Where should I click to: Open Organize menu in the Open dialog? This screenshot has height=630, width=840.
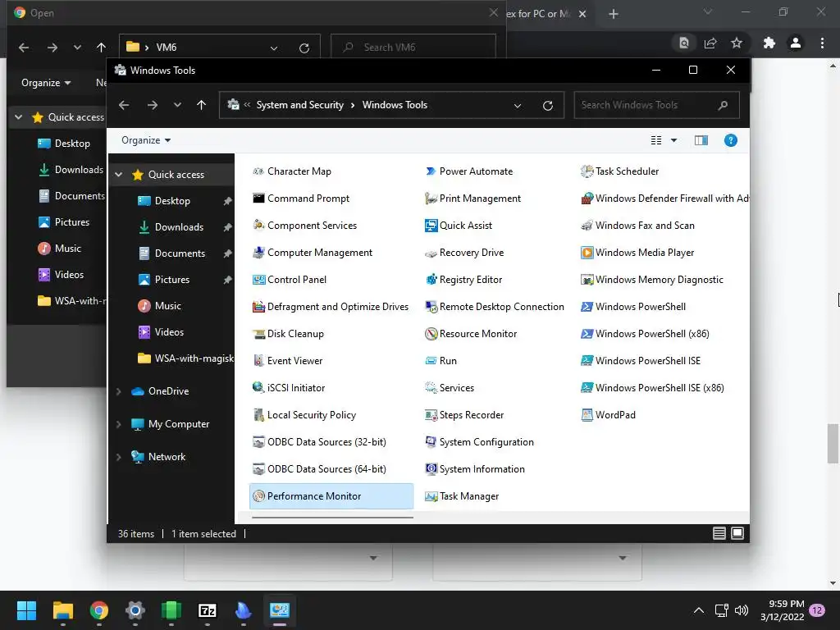[x=46, y=83]
